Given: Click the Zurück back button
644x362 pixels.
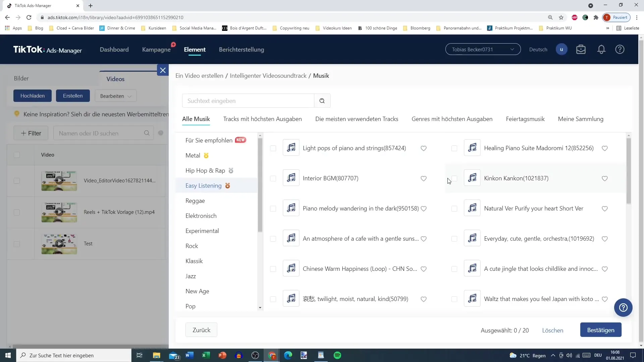Looking at the screenshot, I should [202, 330].
